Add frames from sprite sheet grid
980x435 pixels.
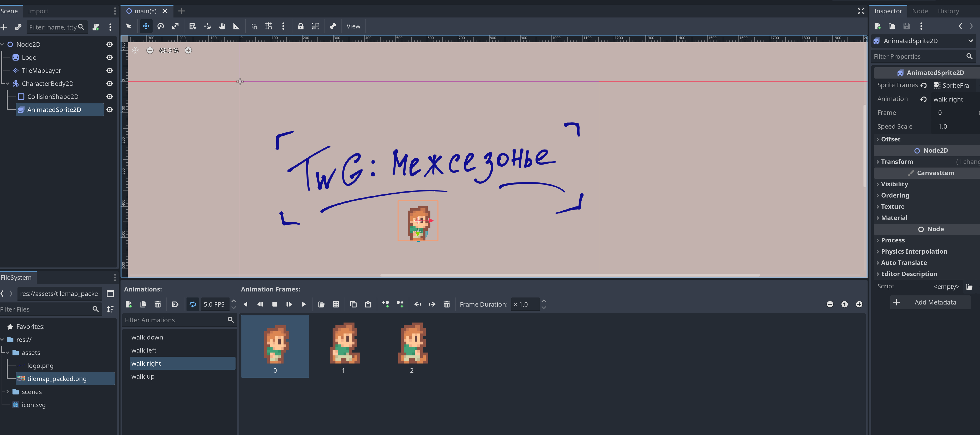click(336, 305)
